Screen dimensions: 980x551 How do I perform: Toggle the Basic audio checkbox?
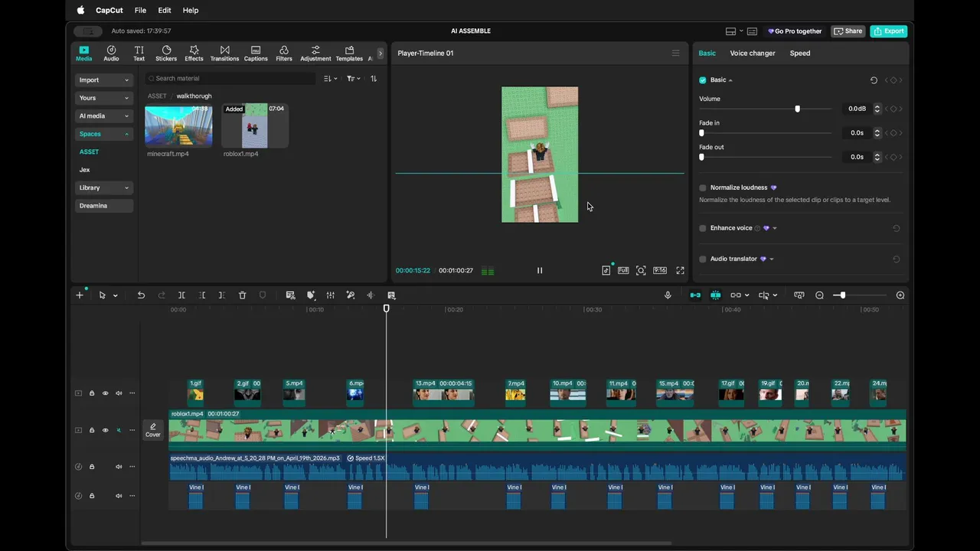tap(703, 80)
